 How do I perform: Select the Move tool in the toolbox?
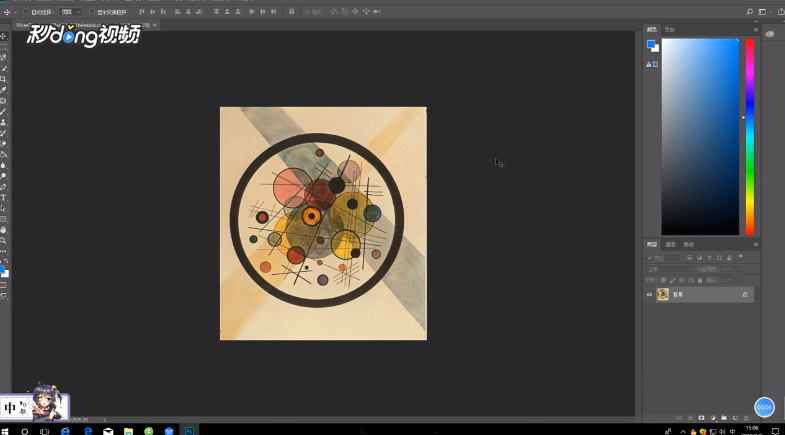pyautogui.click(x=4, y=36)
